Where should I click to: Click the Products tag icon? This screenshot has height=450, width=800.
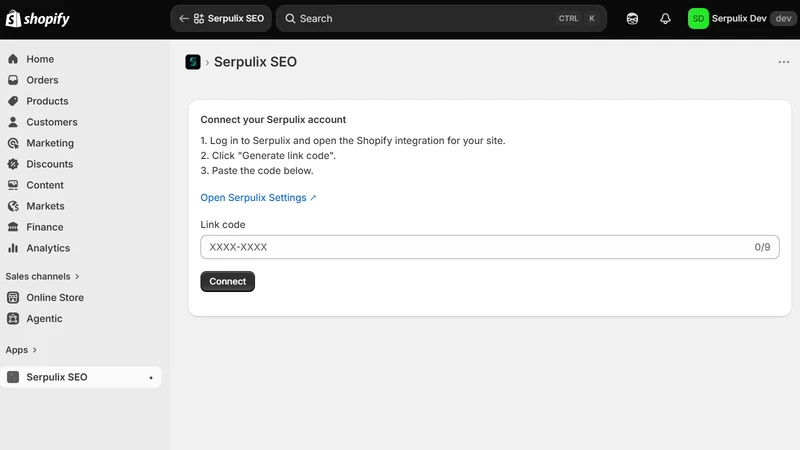[x=13, y=101]
